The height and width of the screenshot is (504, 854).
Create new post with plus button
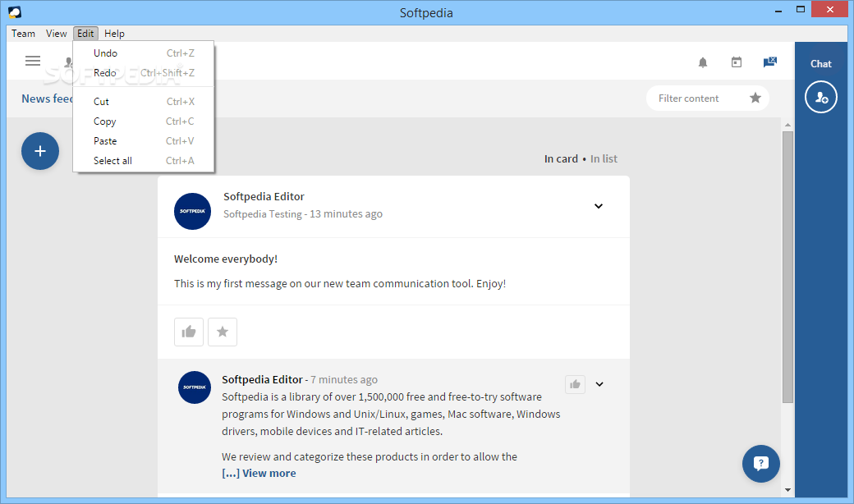click(40, 151)
